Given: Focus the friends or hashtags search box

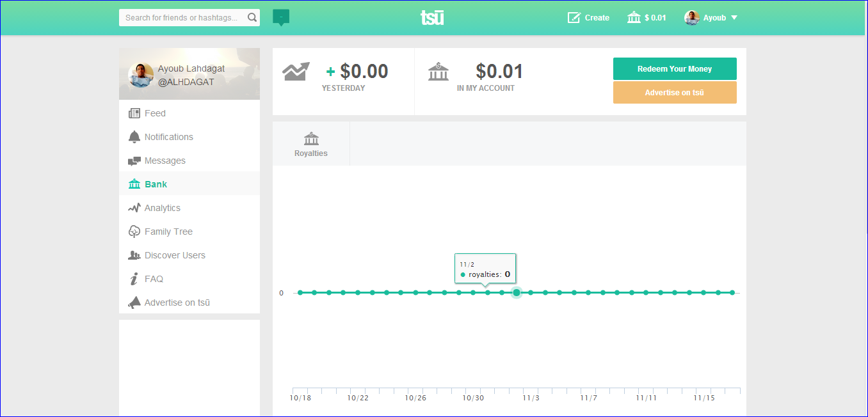Looking at the screenshot, I should [x=189, y=18].
